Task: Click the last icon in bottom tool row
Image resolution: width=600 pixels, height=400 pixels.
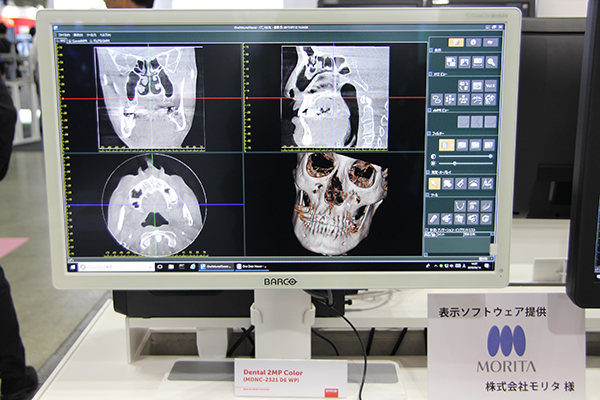Action: [486, 218]
